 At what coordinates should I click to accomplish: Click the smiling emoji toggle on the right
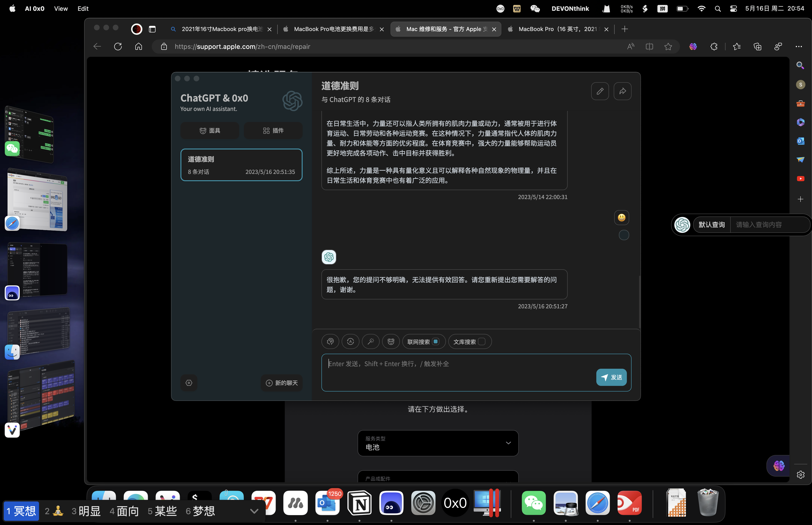(x=621, y=218)
